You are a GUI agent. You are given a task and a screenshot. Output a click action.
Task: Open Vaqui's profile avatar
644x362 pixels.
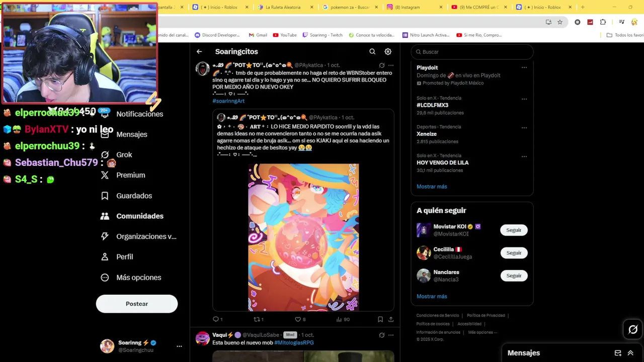pos(202,338)
